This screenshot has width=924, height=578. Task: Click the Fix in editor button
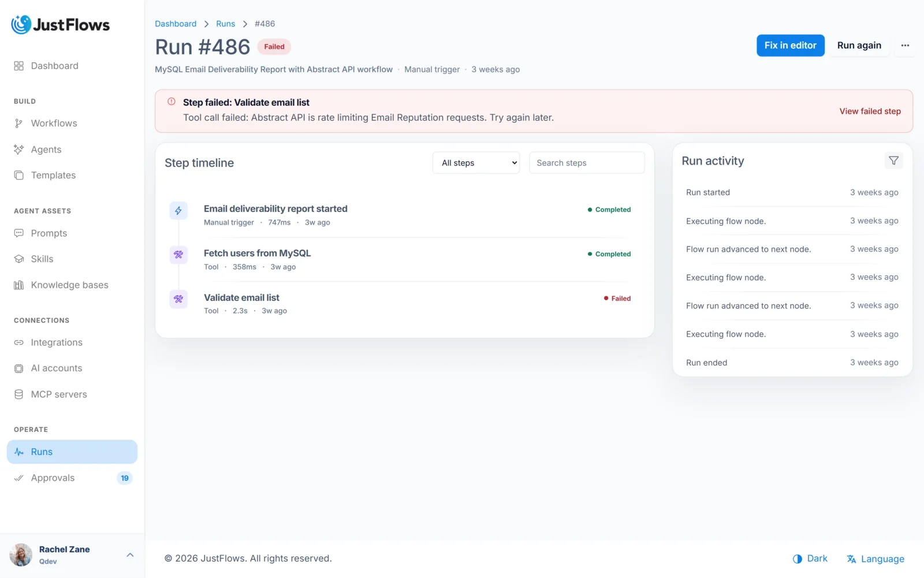pos(791,46)
